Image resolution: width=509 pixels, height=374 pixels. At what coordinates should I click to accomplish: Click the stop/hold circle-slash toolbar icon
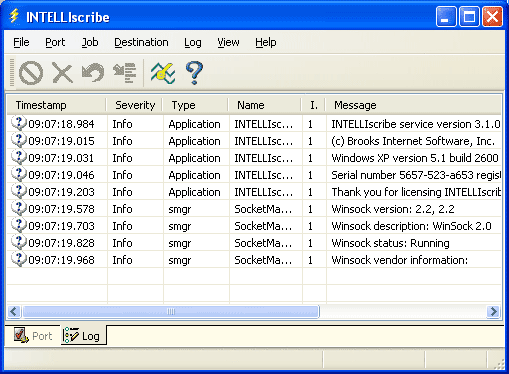pos(31,72)
